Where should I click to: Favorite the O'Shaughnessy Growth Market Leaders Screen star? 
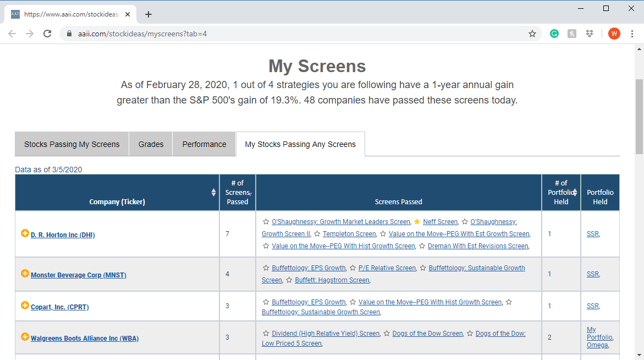pos(266,222)
